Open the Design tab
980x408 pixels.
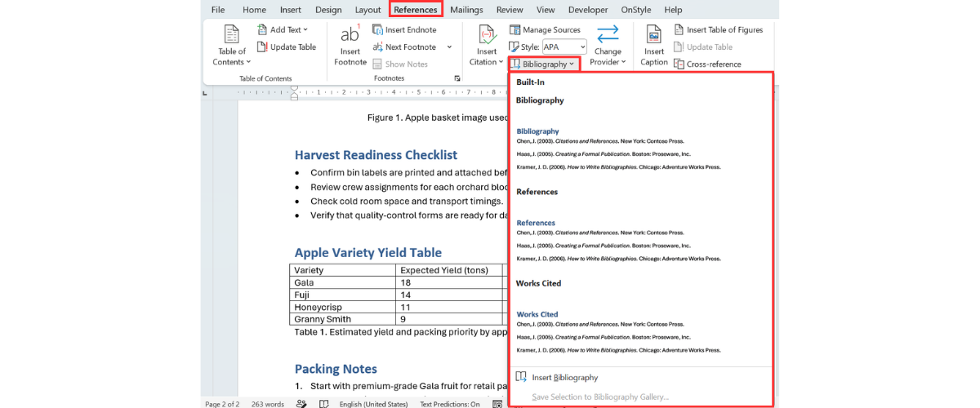[x=328, y=10]
